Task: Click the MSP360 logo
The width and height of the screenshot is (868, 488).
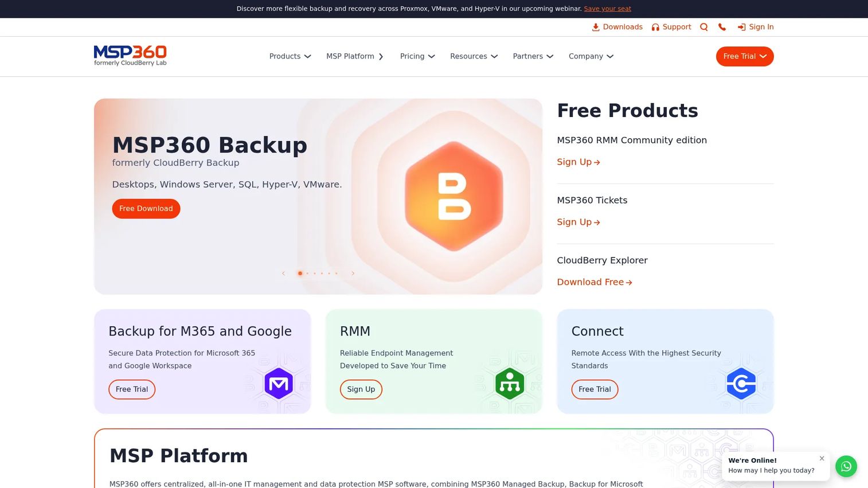Action: coord(130,56)
